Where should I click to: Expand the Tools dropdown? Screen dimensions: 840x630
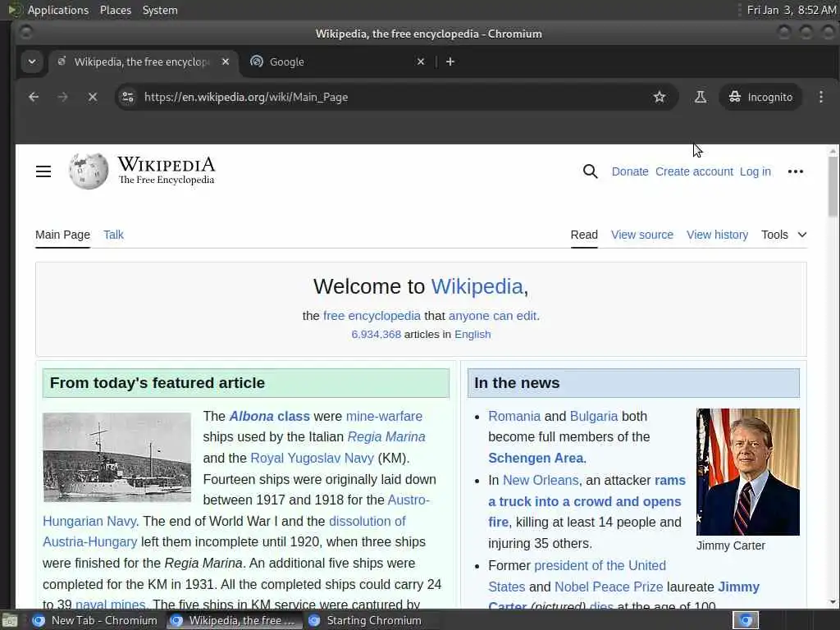click(x=783, y=235)
